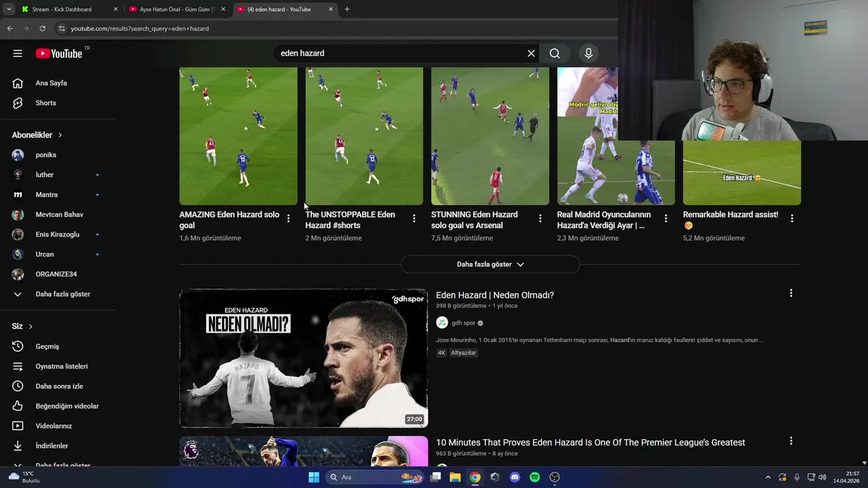The image size is (868, 488).
Task: Open more options for AMAZING Eden Hazard short
Action: [x=288, y=218]
